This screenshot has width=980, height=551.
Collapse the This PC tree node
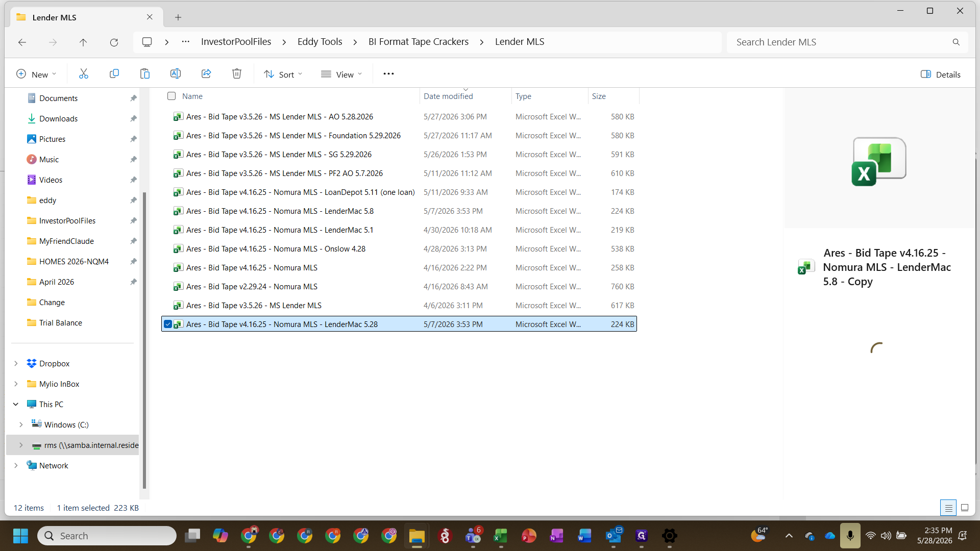(x=16, y=404)
